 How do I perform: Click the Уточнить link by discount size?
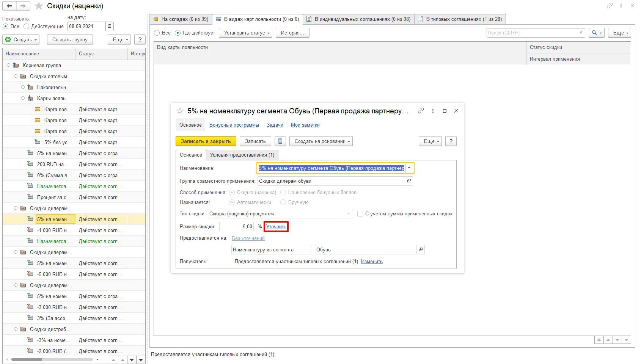point(276,227)
